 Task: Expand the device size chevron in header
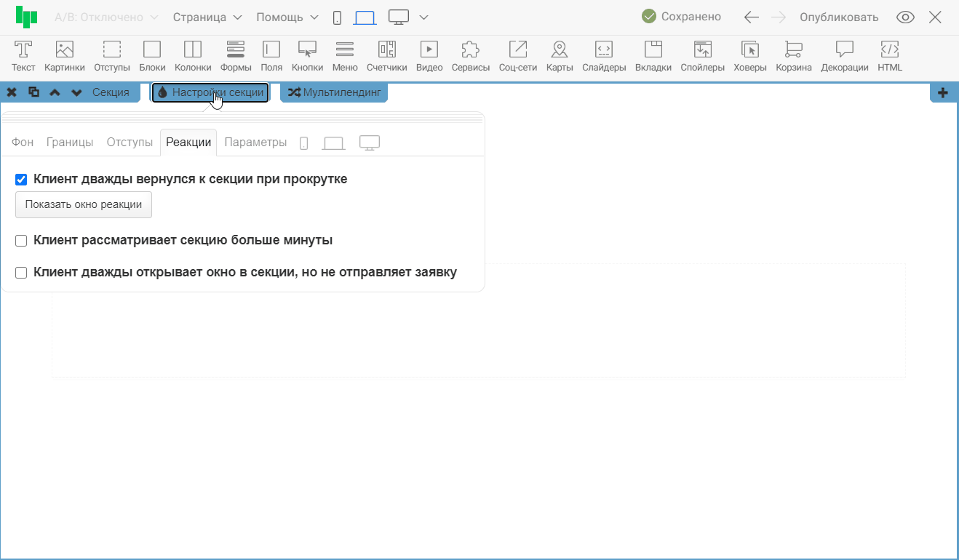point(424,17)
